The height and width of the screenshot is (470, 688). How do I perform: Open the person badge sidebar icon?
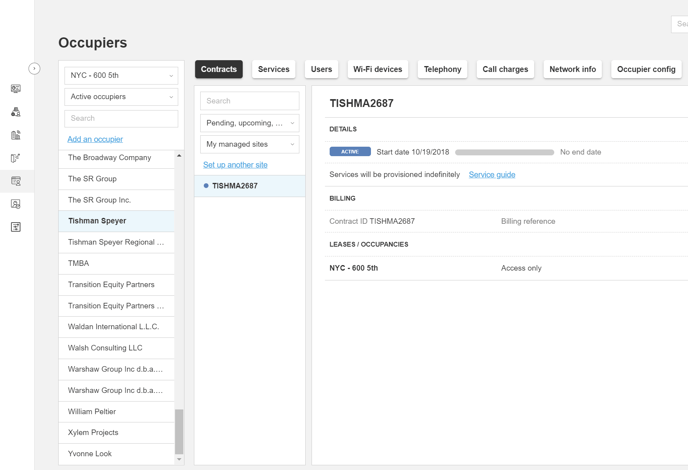tap(16, 204)
